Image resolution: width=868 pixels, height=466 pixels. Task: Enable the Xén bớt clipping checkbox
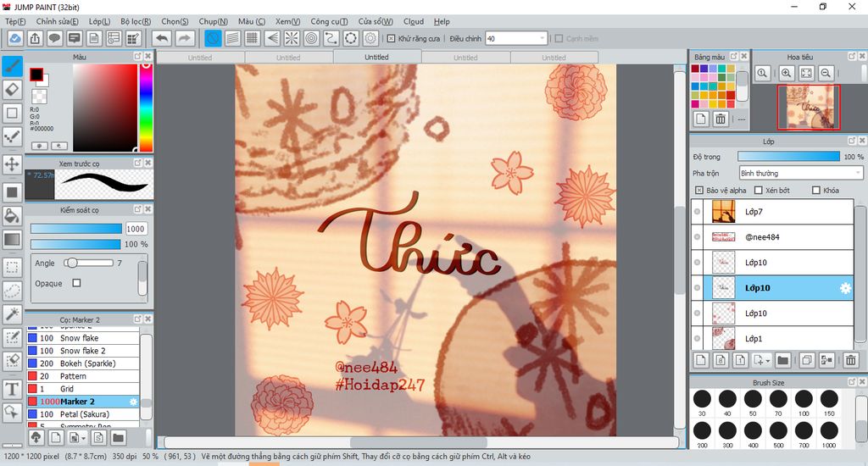[759, 191]
